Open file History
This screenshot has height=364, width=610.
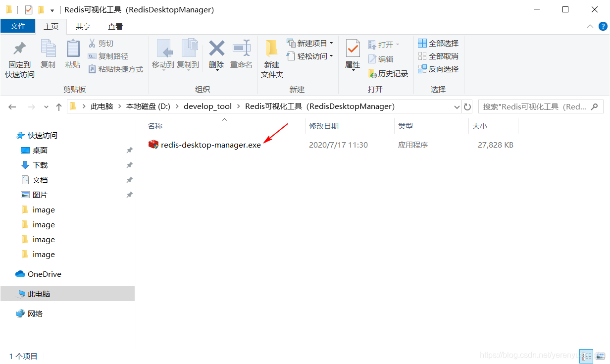388,73
